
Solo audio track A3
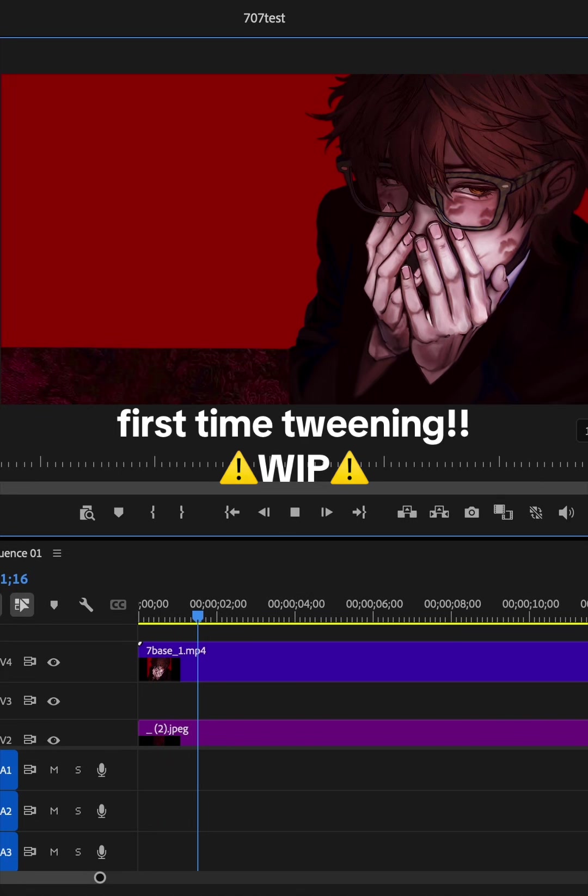point(78,852)
